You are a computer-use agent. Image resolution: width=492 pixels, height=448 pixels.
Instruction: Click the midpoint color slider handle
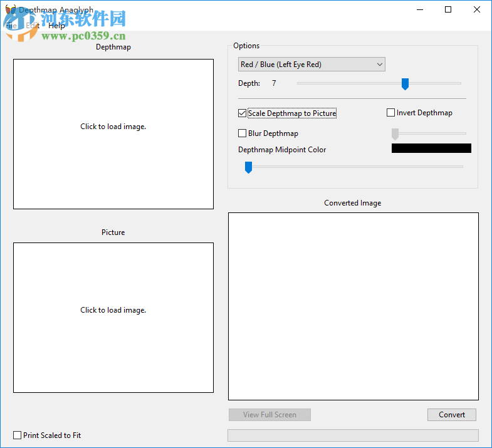click(x=249, y=167)
